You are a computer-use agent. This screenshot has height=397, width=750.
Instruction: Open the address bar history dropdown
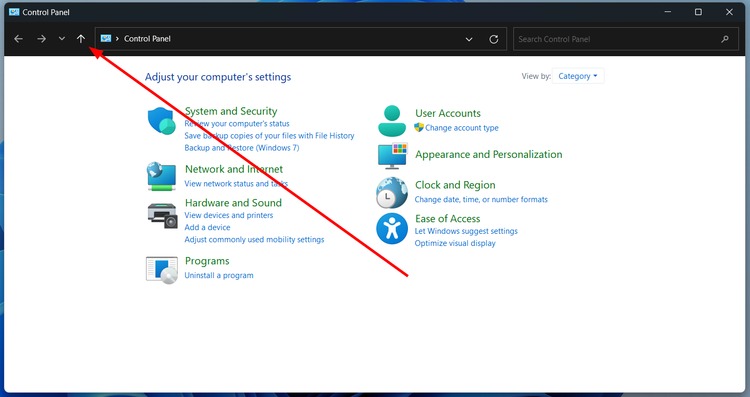[x=469, y=39]
